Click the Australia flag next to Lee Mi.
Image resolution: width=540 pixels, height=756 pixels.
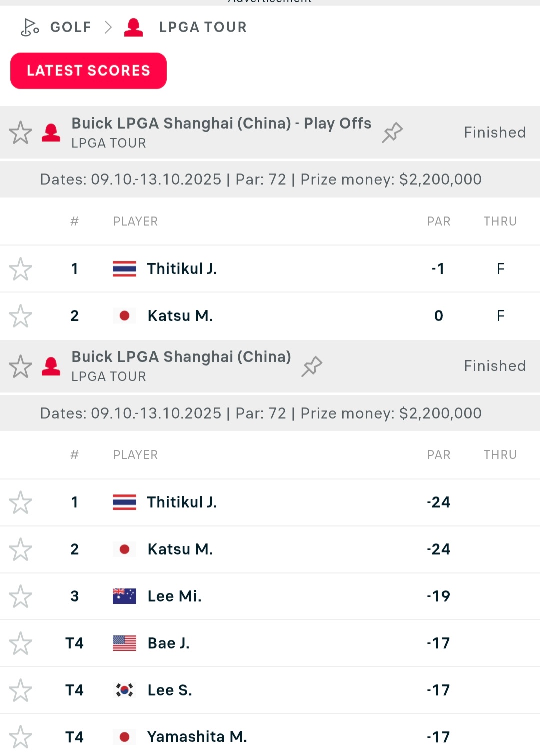click(x=124, y=596)
